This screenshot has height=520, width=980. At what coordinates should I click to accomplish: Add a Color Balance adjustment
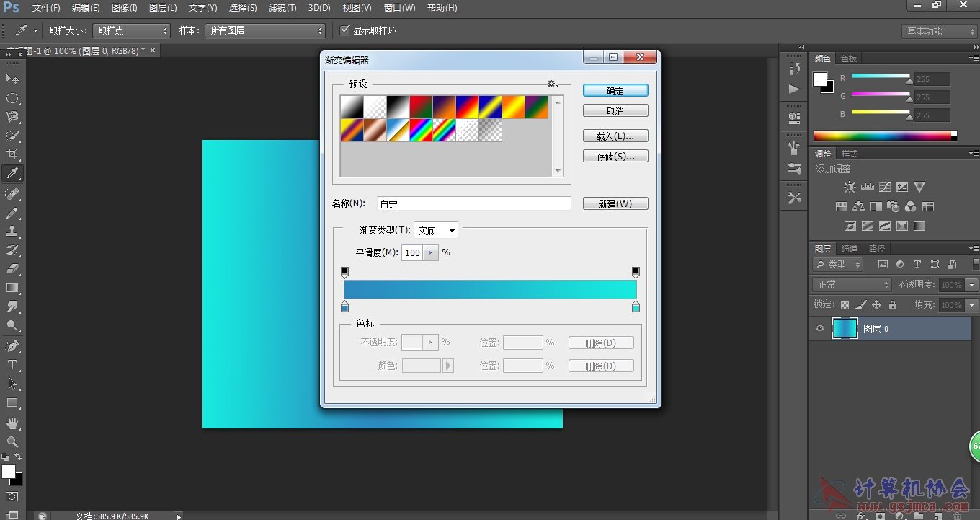[858, 207]
